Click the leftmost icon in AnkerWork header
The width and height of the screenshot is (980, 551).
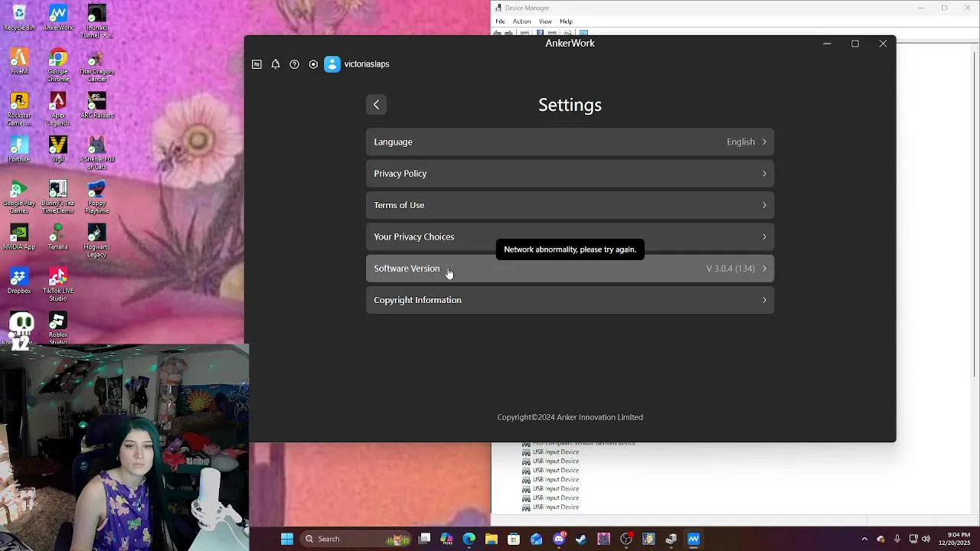tap(256, 64)
